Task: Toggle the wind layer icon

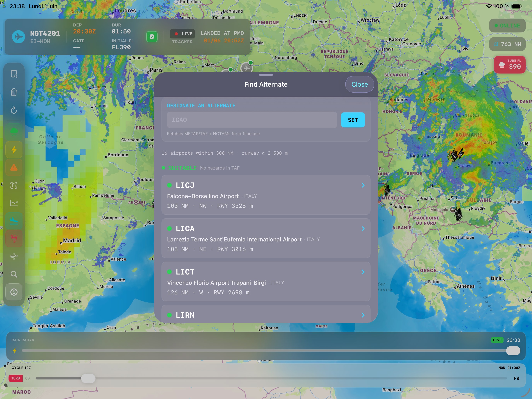Action: point(14,256)
